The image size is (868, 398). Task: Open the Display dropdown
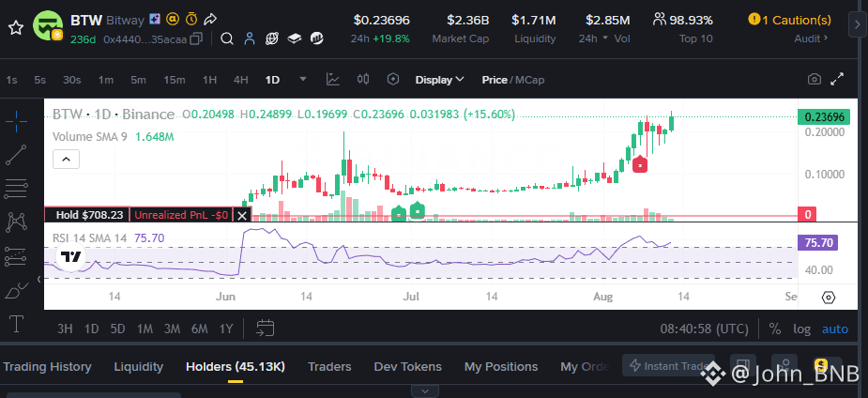coord(439,80)
